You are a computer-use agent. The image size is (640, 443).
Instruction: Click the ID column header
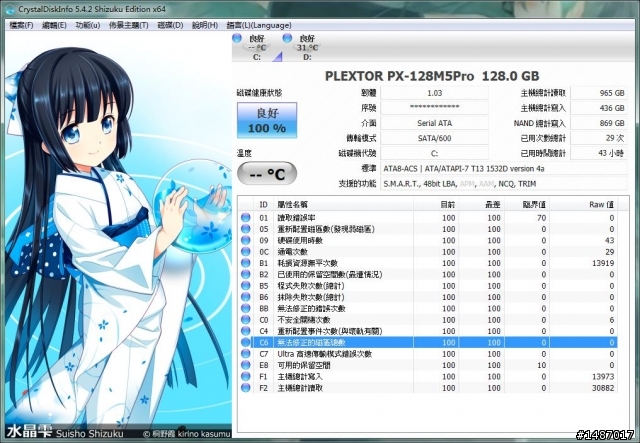[x=264, y=205]
